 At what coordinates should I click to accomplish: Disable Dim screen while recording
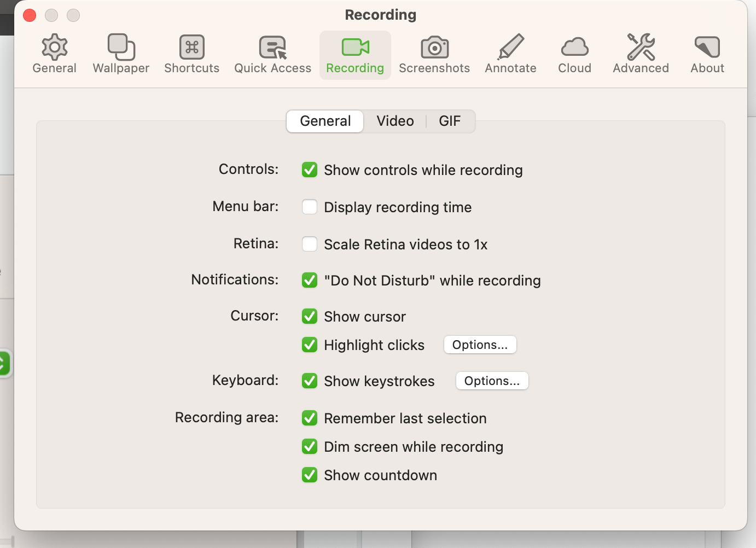click(x=310, y=446)
